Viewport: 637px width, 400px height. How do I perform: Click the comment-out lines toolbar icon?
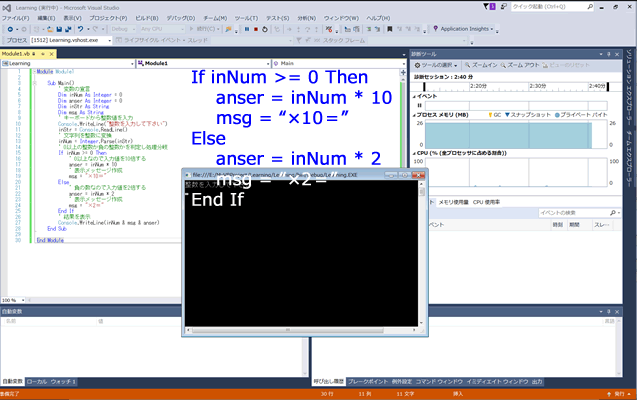[369, 29]
